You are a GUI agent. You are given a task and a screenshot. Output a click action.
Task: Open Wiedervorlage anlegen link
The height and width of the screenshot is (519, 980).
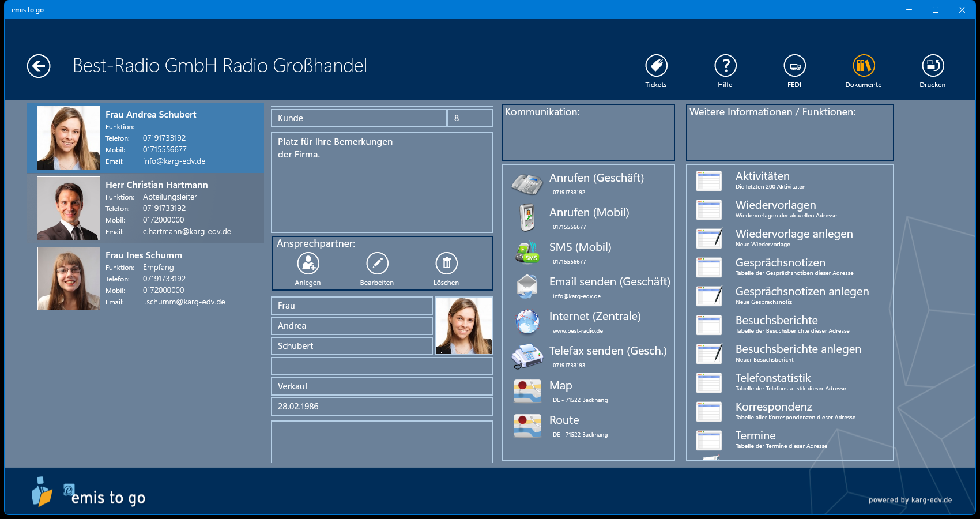[x=794, y=234]
